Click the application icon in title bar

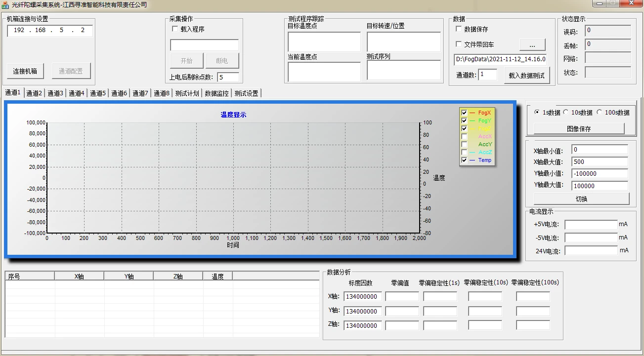click(x=5, y=4)
